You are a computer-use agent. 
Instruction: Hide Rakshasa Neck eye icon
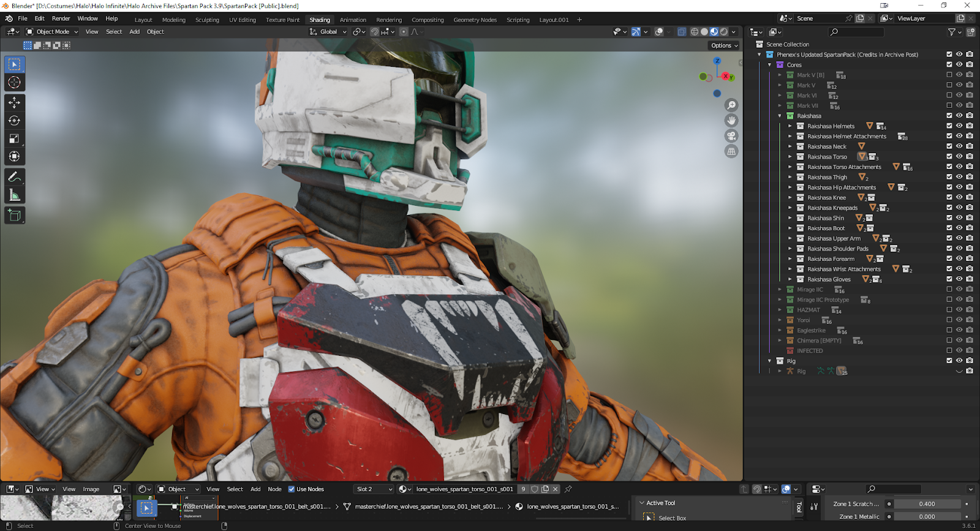pyautogui.click(x=959, y=146)
